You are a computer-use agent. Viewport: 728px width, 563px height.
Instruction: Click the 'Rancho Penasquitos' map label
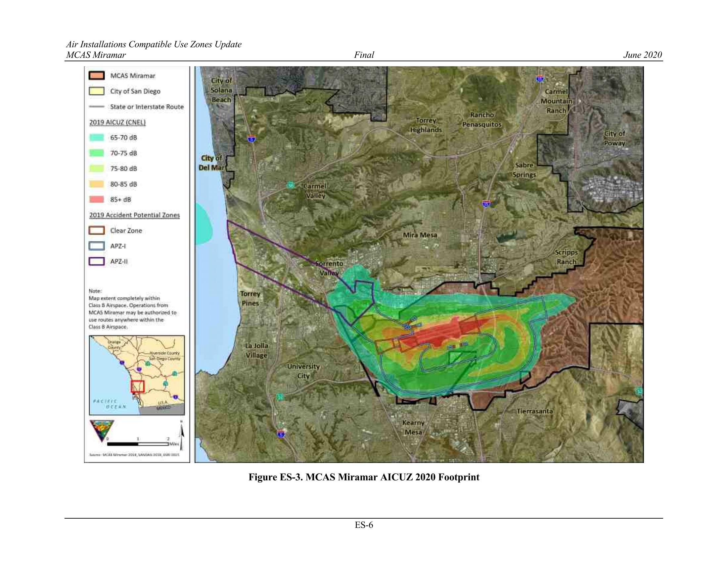pyautogui.click(x=482, y=120)
